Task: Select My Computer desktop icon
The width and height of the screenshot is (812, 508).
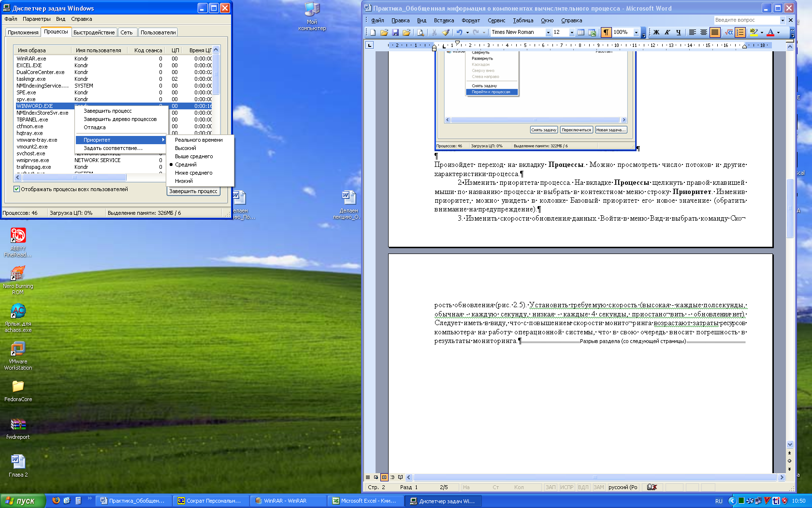Action: click(312, 16)
